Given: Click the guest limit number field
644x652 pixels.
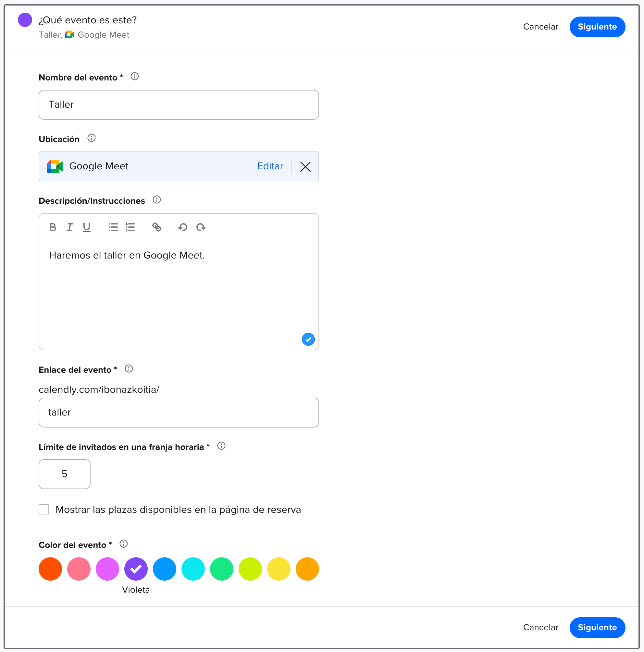Looking at the screenshot, I should (x=65, y=474).
